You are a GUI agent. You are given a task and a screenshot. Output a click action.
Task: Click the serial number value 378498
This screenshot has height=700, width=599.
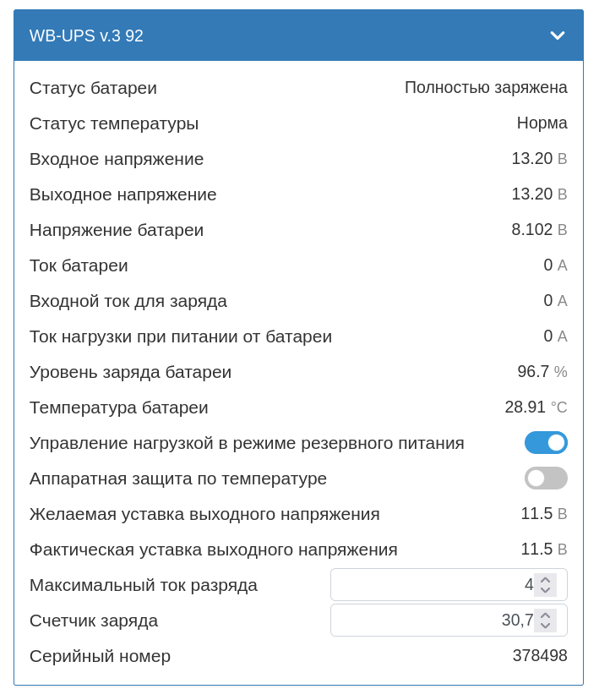[x=540, y=656]
